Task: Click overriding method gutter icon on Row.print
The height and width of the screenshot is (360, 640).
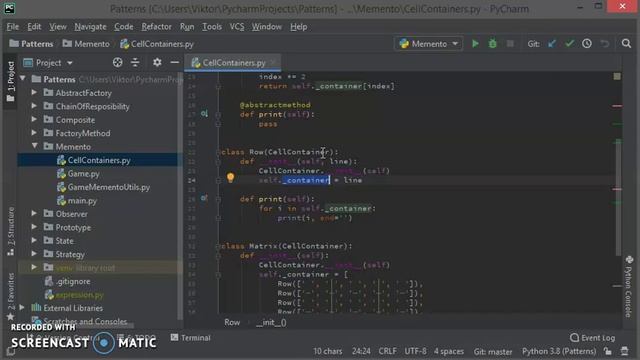Action: (204, 198)
